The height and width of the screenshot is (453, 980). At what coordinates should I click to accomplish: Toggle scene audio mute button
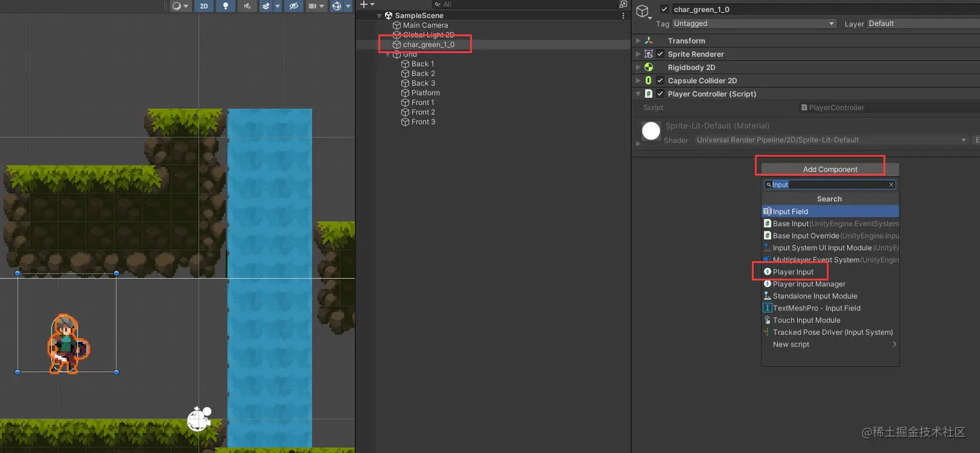(247, 6)
